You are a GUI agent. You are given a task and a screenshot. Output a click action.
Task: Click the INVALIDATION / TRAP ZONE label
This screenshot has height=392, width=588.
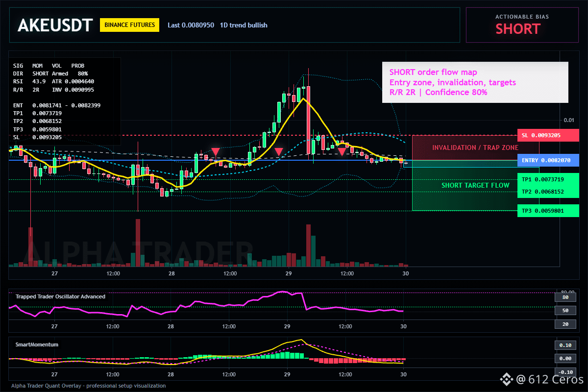(475, 147)
